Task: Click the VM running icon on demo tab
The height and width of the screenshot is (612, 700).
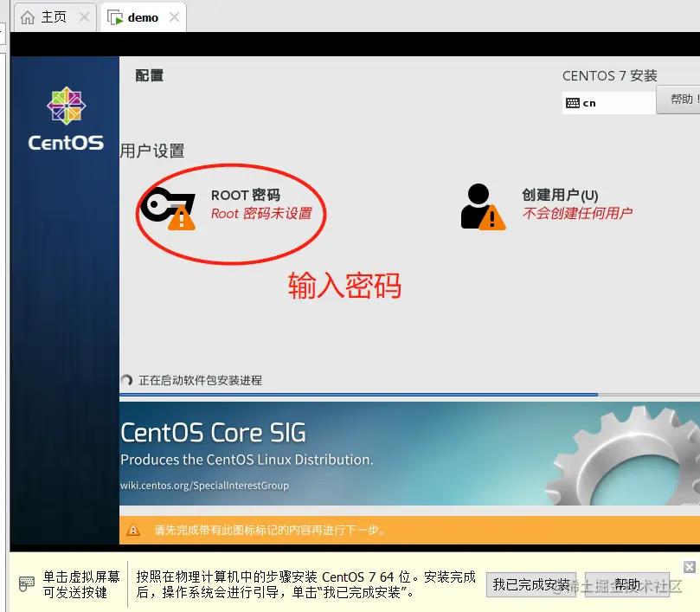Action: click(115, 18)
